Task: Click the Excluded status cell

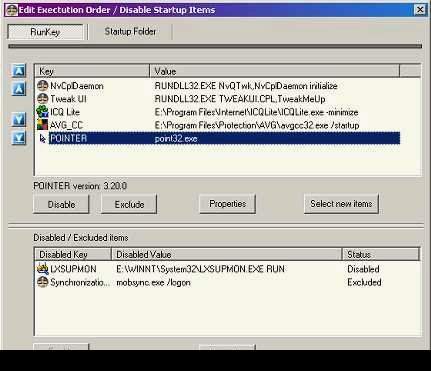Action: pyautogui.click(x=364, y=282)
